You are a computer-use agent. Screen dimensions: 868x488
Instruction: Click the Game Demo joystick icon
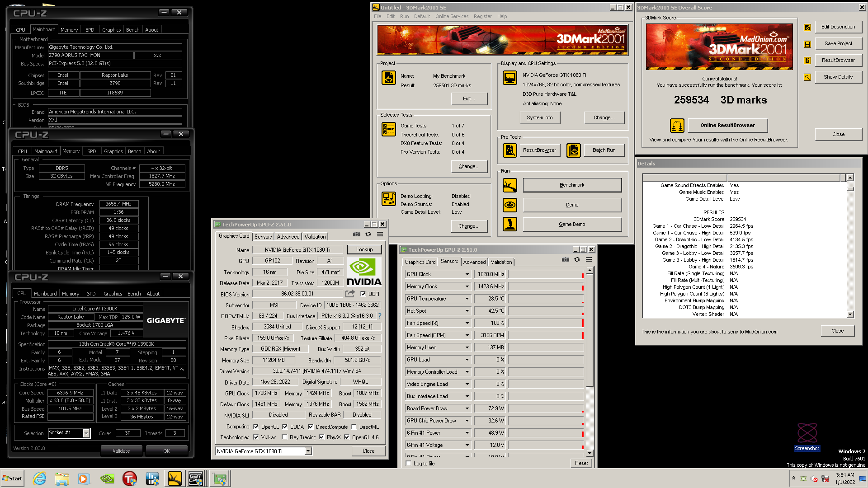pyautogui.click(x=510, y=224)
